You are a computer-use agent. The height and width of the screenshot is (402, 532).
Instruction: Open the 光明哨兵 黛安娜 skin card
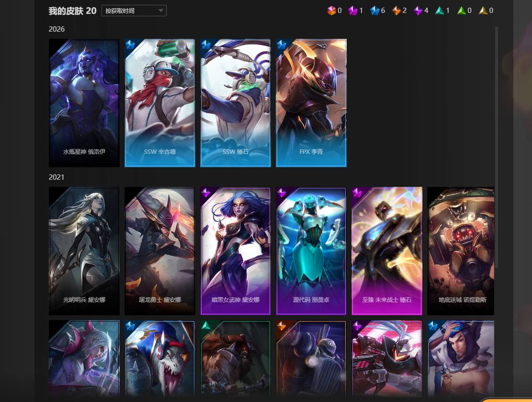pyautogui.click(x=84, y=251)
